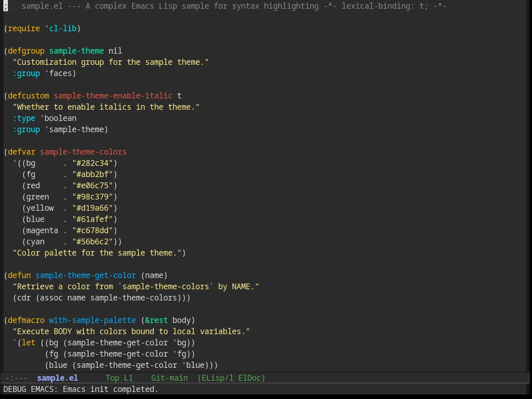Click the '(name)' argument list
Screen dimensions: 532x399
tap(154, 275)
